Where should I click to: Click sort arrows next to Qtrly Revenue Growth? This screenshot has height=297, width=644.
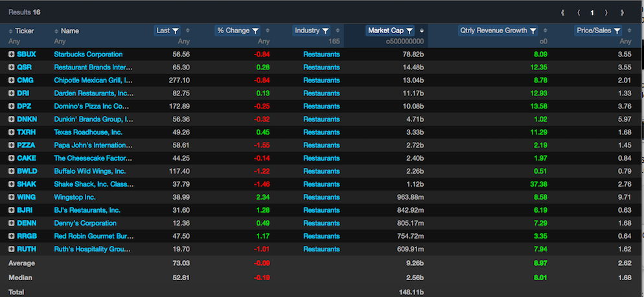[546, 30]
